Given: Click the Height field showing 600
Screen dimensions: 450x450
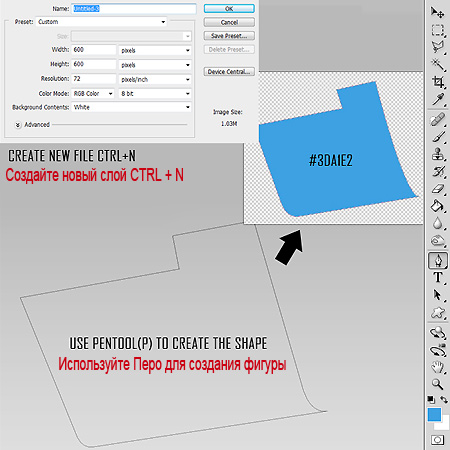Looking at the screenshot, I should (94, 64).
